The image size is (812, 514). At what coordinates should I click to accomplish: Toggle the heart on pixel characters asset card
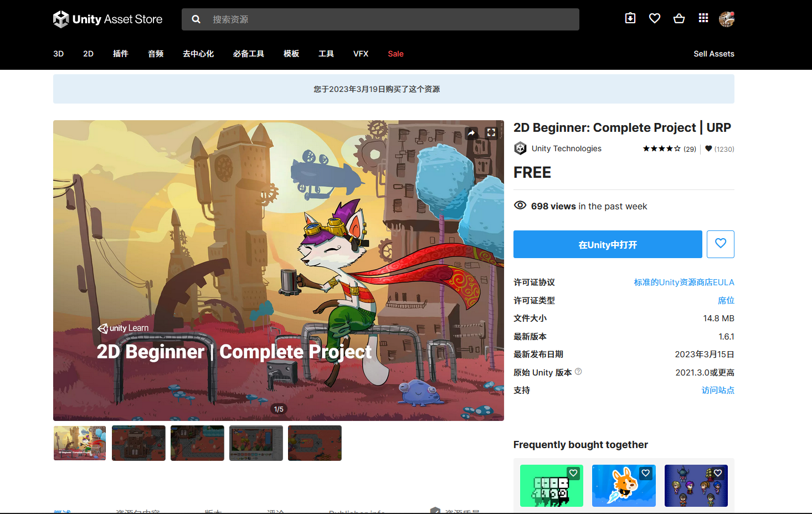pos(718,473)
